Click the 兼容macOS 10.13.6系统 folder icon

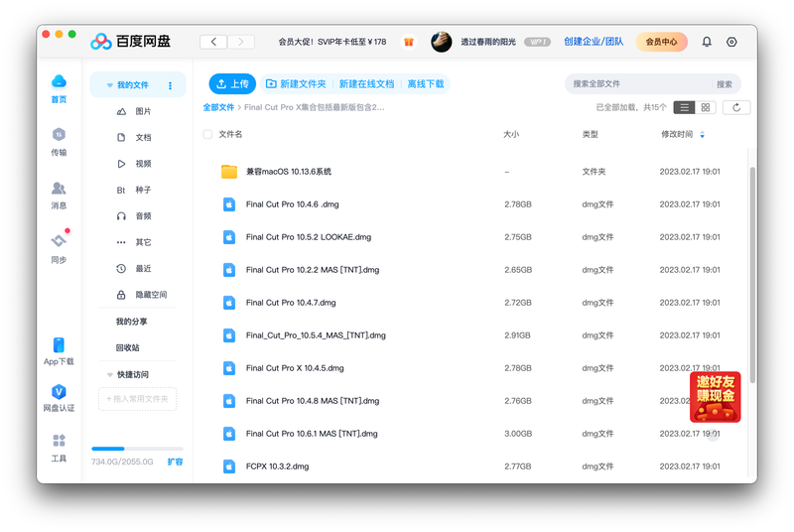(x=229, y=172)
